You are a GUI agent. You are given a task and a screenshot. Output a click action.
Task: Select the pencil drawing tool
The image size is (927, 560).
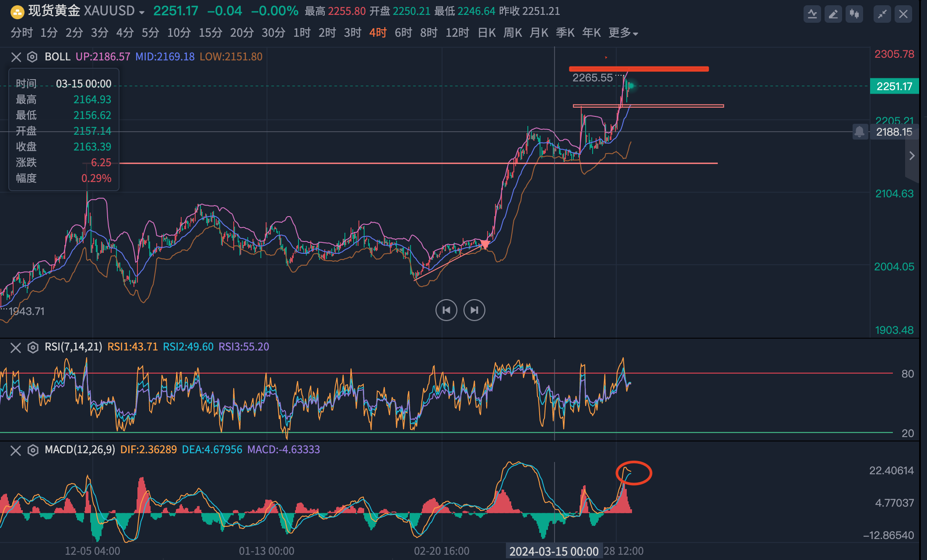833,14
